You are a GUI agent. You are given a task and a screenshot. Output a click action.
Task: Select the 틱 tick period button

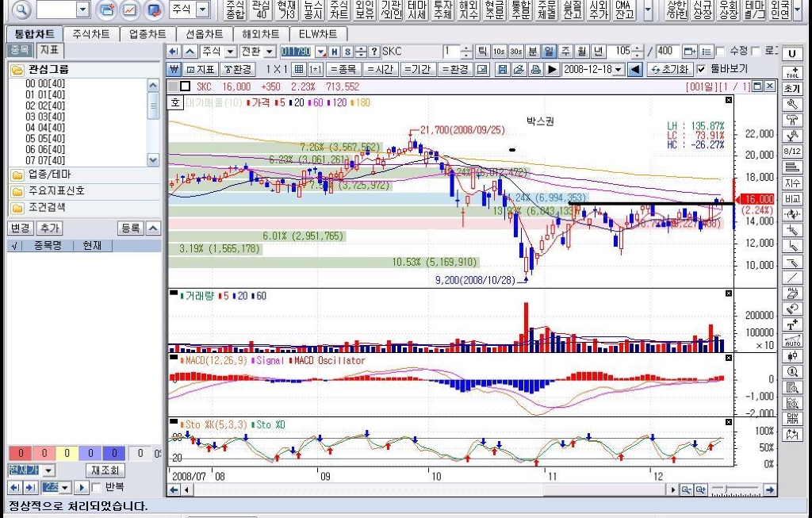(x=482, y=52)
